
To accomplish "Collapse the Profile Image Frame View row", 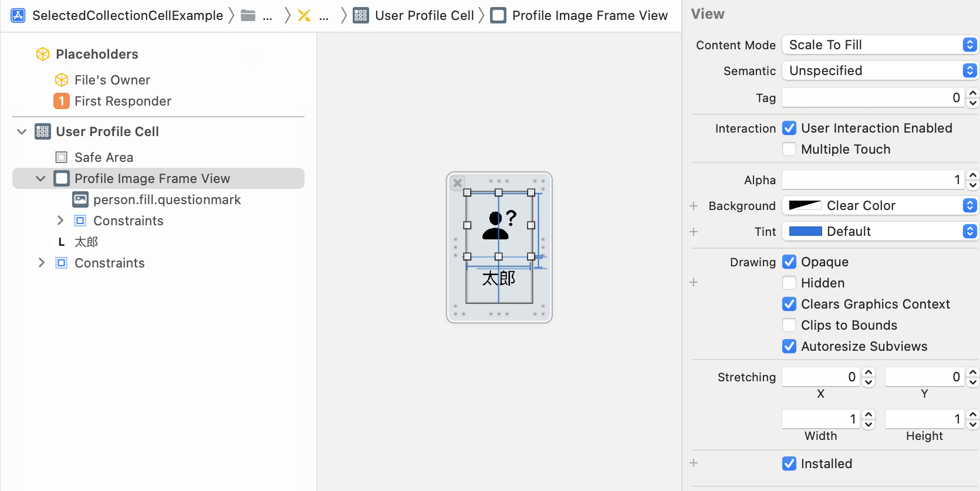I will (40, 178).
